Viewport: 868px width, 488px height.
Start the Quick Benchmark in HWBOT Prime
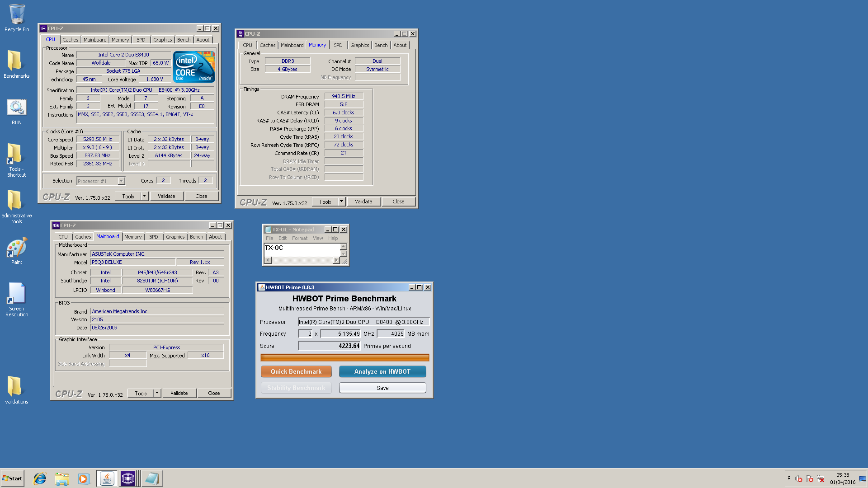point(296,371)
